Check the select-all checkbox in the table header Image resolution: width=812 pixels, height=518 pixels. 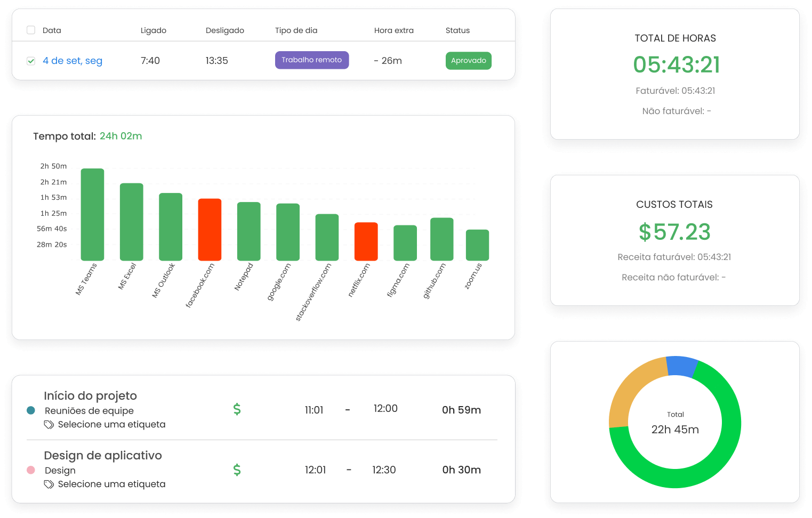(x=30, y=30)
